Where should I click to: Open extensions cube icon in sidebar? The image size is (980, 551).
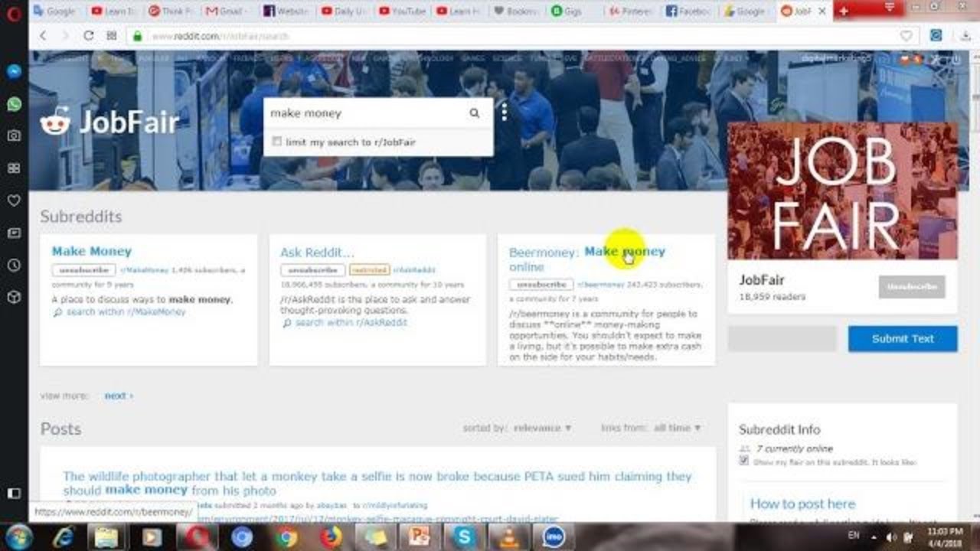coord(13,297)
